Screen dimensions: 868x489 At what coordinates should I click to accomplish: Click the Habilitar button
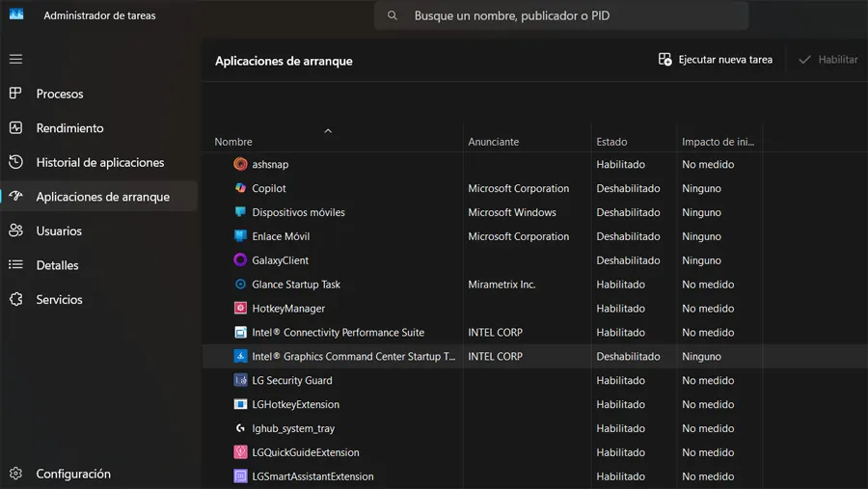tap(828, 59)
